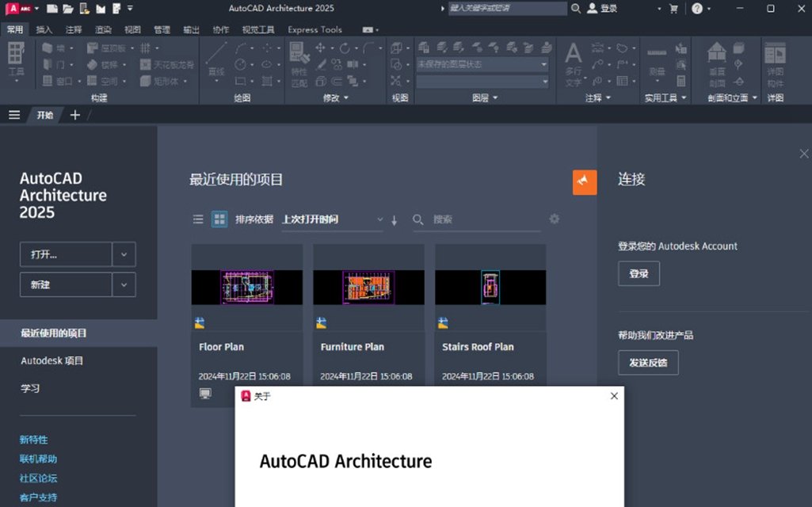Select the Rotate tool in 修改 panel
Image resolution: width=812 pixels, height=507 pixels.
[x=345, y=48]
